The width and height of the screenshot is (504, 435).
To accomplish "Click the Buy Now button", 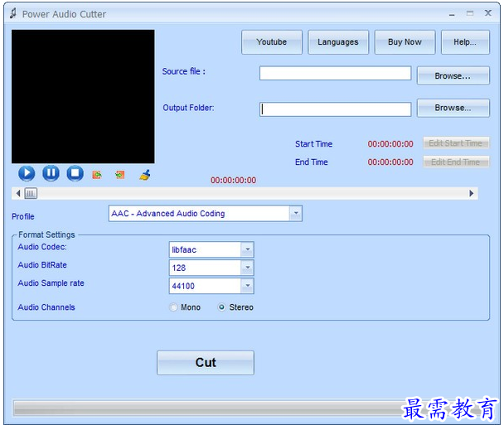I will coord(405,42).
